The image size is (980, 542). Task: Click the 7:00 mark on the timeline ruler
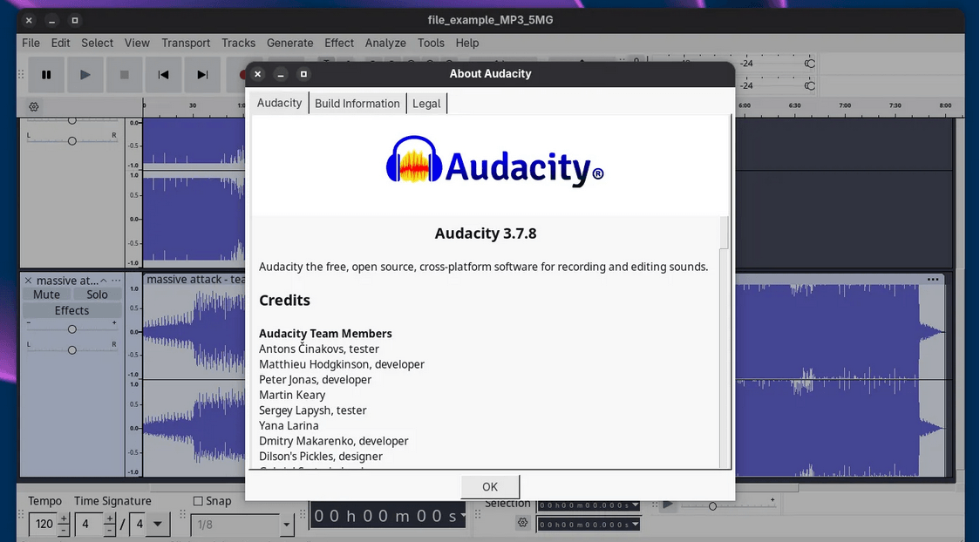tap(844, 105)
